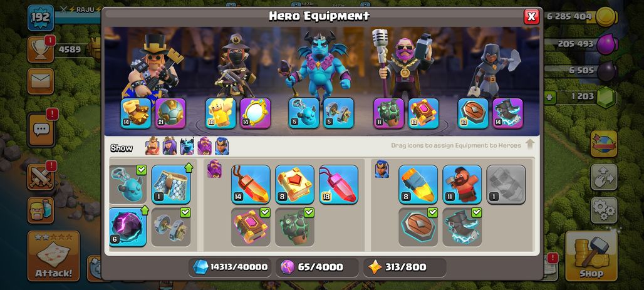
Task: Tap the Shiny Ore 14313/40000 progress bar
Action: [231, 267]
